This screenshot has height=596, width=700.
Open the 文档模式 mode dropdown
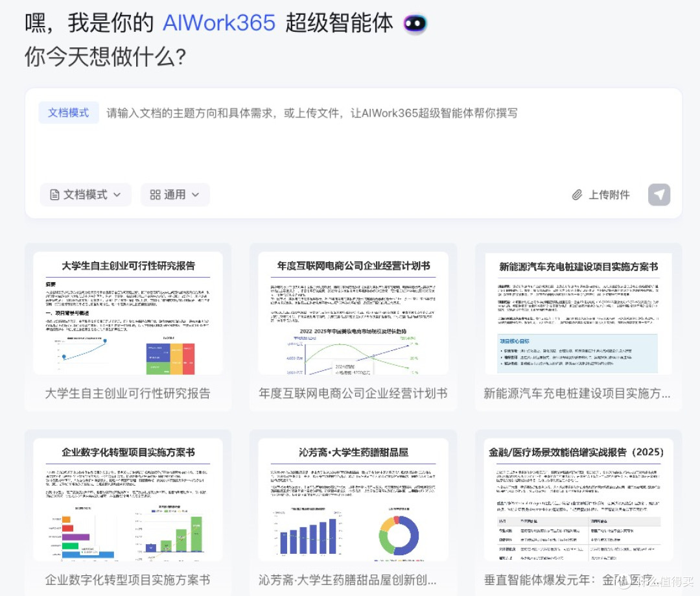[x=86, y=195]
